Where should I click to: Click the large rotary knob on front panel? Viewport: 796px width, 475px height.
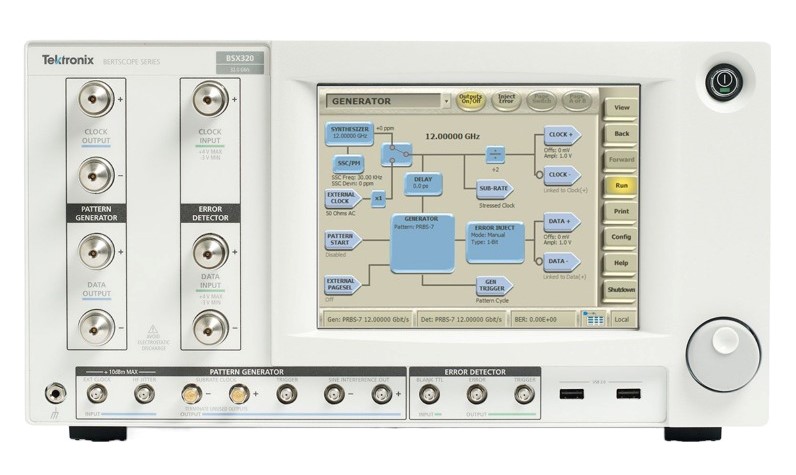pyautogui.click(x=722, y=354)
